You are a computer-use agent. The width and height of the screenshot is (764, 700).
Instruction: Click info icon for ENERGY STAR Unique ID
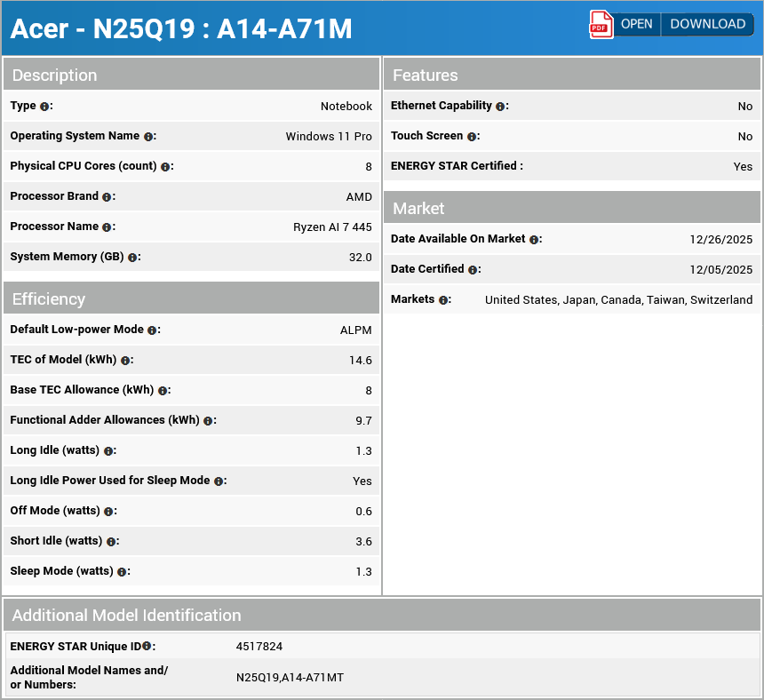click(x=147, y=646)
